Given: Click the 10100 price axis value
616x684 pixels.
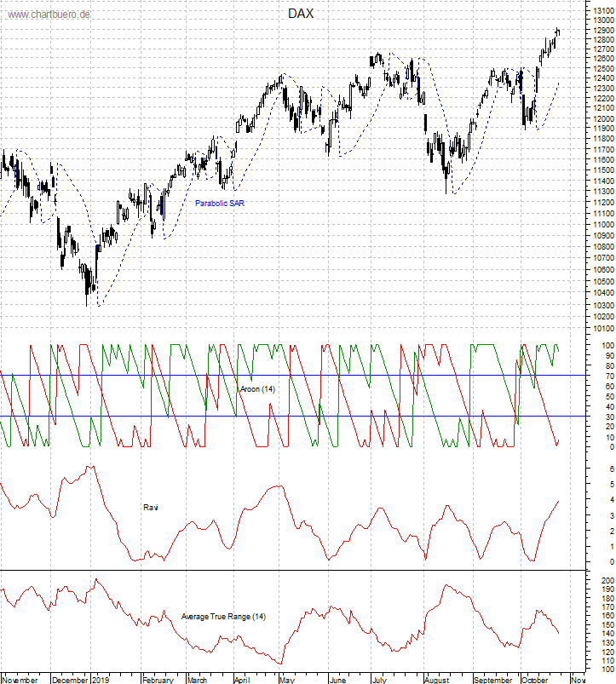Looking at the screenshot, I should click(603, 328).
